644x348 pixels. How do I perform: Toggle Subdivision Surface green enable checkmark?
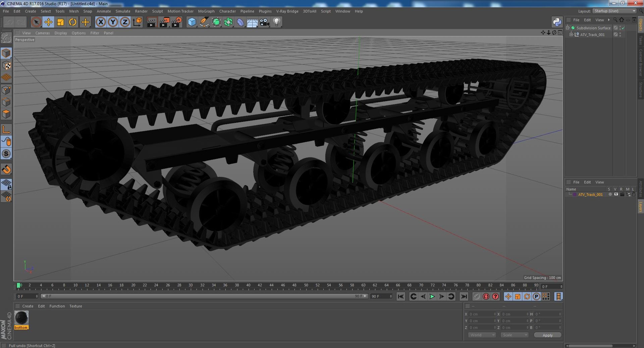coord(623,28)
